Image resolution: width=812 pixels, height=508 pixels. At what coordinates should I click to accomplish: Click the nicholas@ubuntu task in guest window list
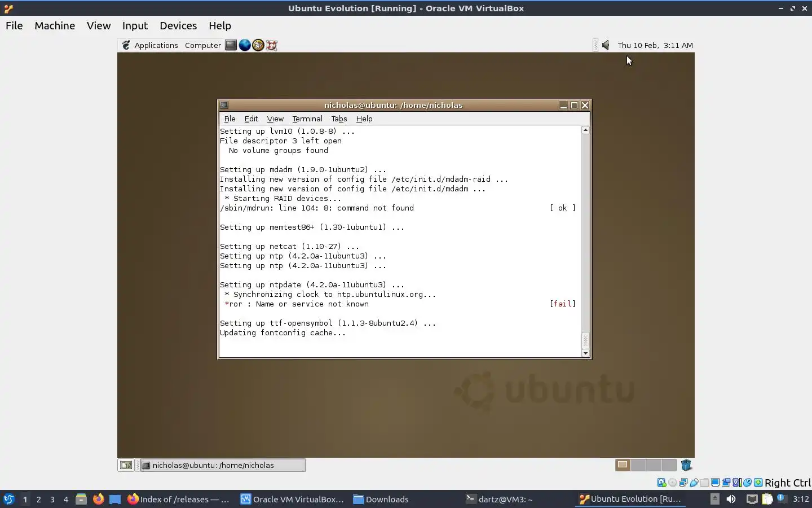pos(223,465)
